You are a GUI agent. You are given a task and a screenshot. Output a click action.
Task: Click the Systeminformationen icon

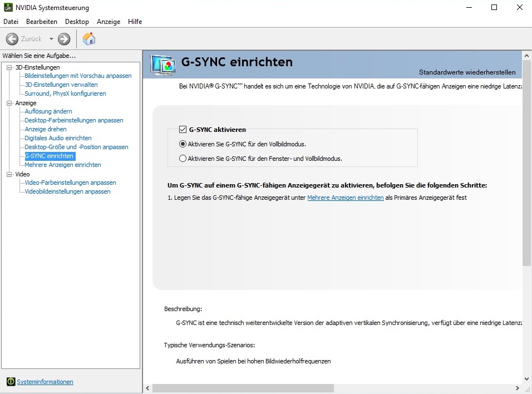11,381
